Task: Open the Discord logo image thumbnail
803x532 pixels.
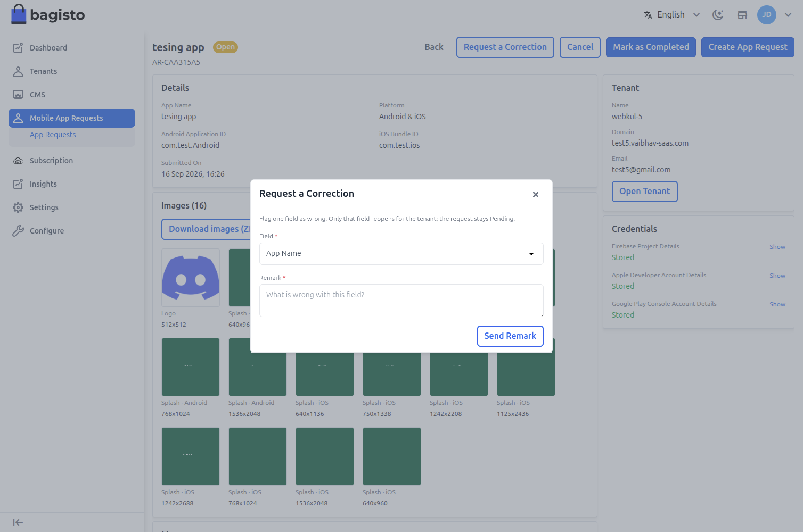Action: (191, 278)
